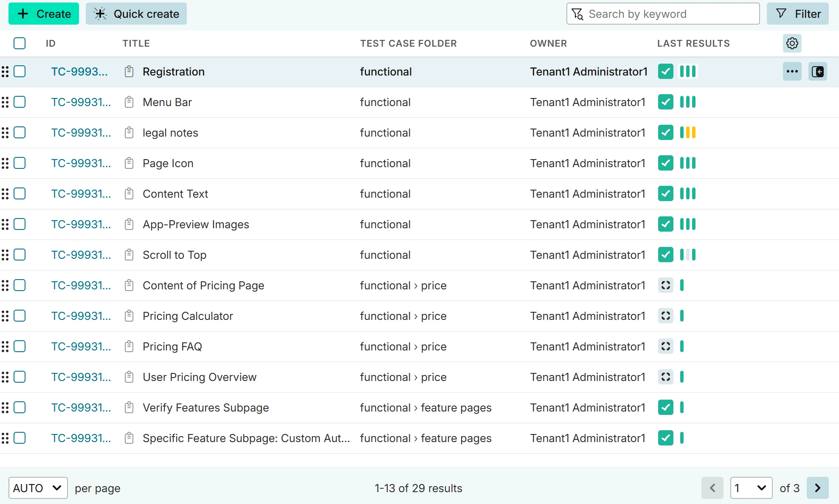The image size is (839, 504).
Task: Open the more actions menu for Registration row
Action: point(792,72)
